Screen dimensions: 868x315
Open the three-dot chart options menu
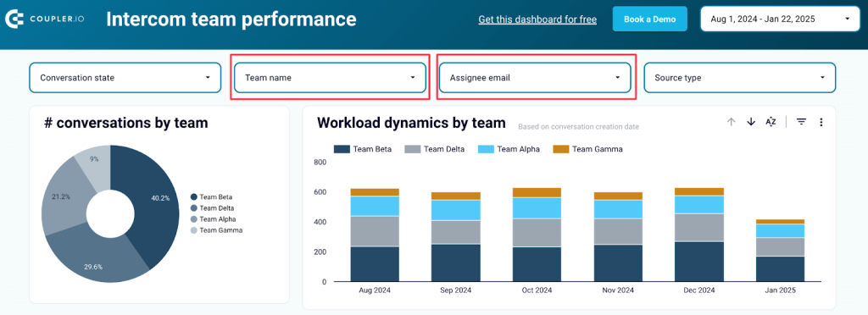click(821, 122)
